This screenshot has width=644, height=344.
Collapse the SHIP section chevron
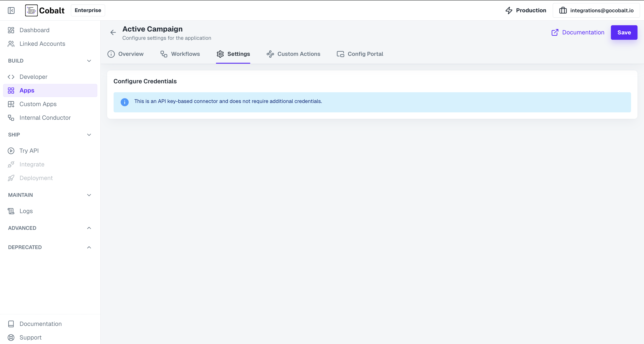click(89, 135)
